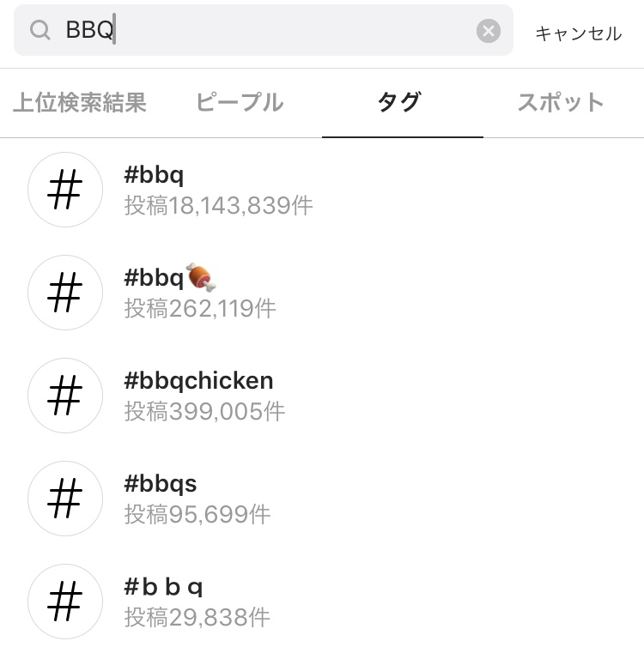The image size is (644, 647).
Task: Switch to the 上位検索結果 tab
Action: [x=80, y=103]
